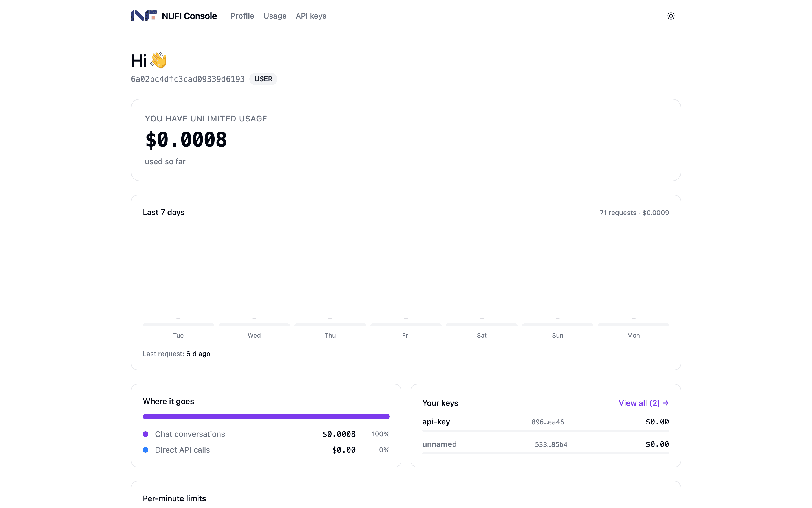Image resolution: width=812 pixels, height=508 pixels.
Task: Click the 0% share value
Action: pos(384,450)
